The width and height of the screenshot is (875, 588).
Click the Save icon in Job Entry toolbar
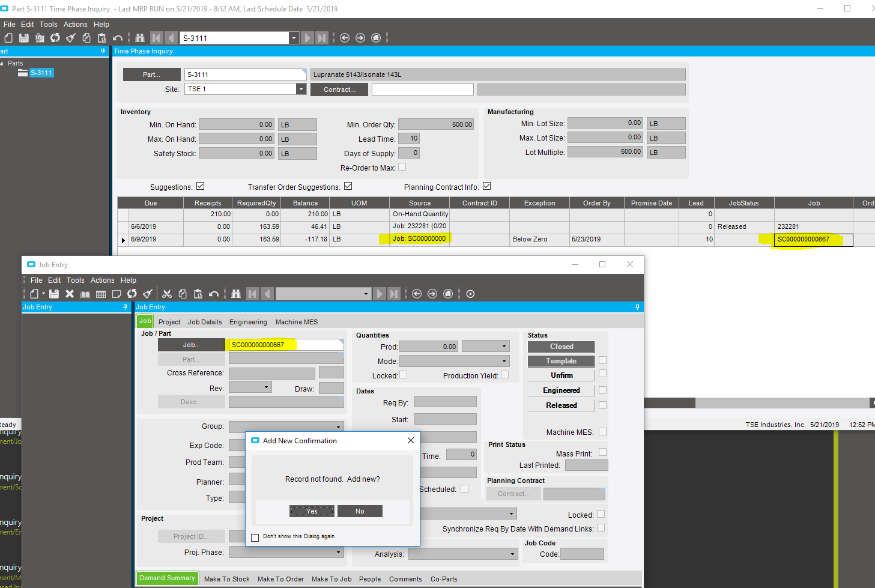(54, 294)
